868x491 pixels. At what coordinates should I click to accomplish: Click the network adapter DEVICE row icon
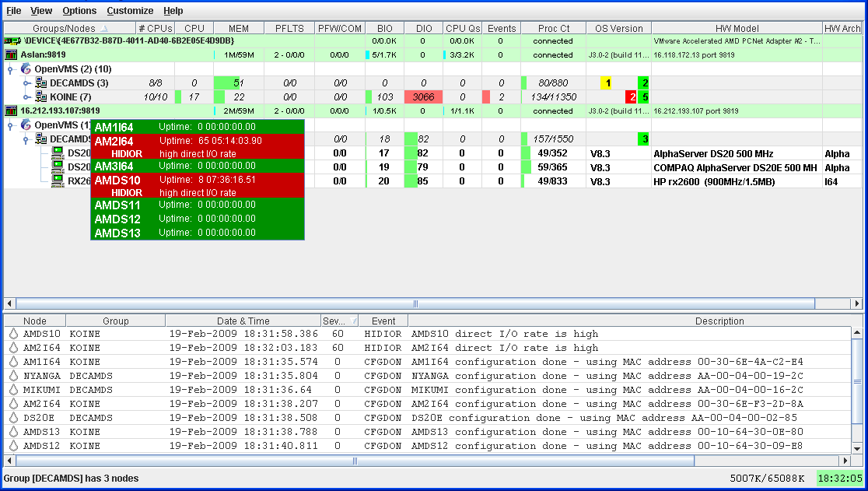12,41
